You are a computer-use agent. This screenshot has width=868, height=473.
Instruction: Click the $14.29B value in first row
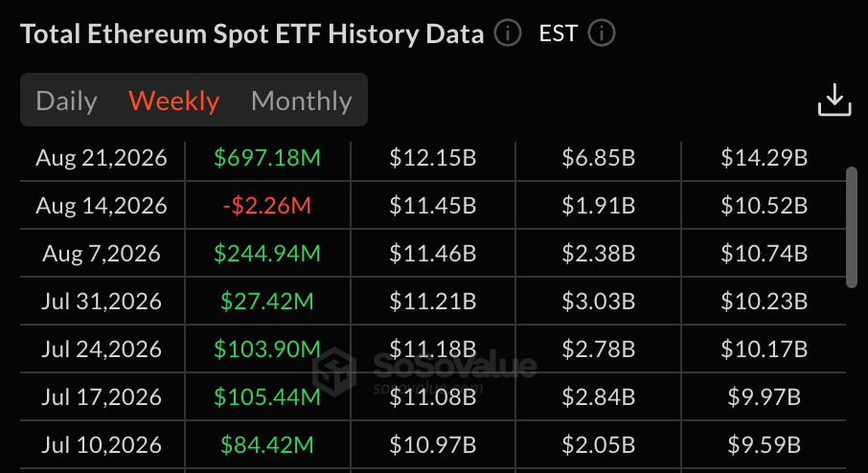(764, 158)
